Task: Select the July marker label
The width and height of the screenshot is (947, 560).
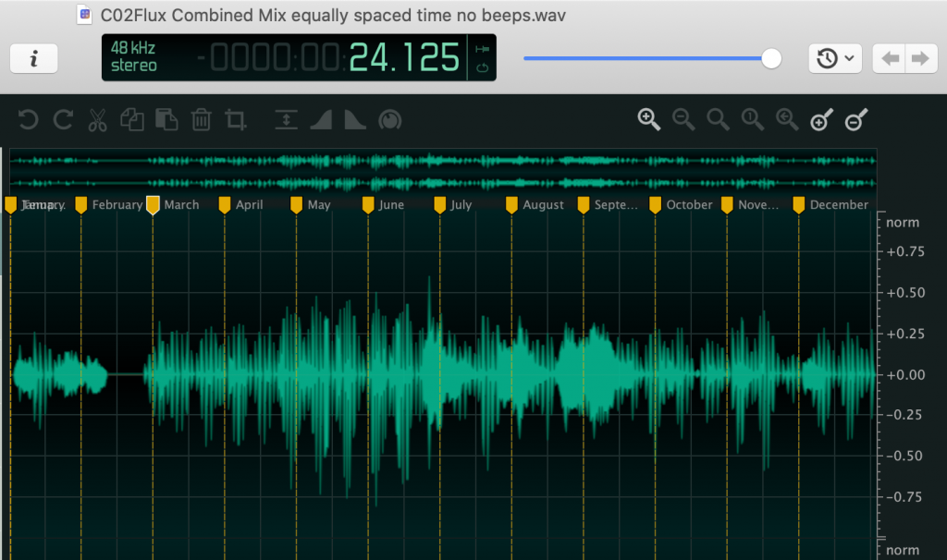Action: coord(459,205)
